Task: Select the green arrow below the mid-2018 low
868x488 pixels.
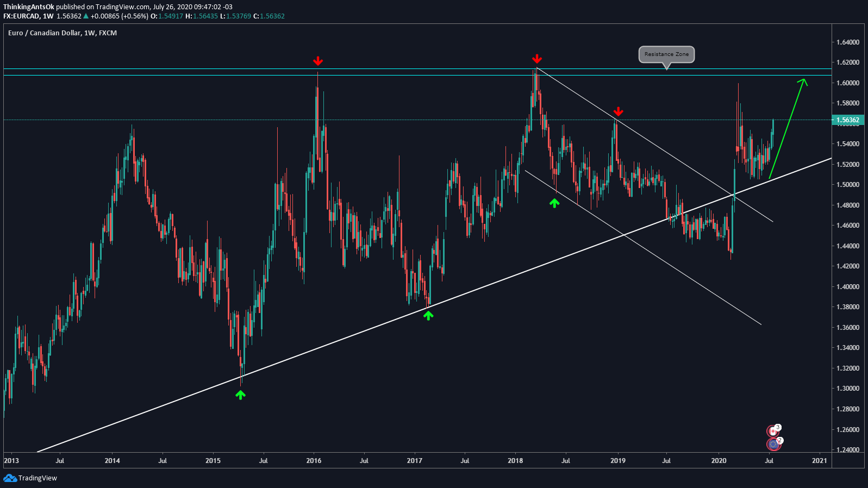Action: [x=554, y=203]
